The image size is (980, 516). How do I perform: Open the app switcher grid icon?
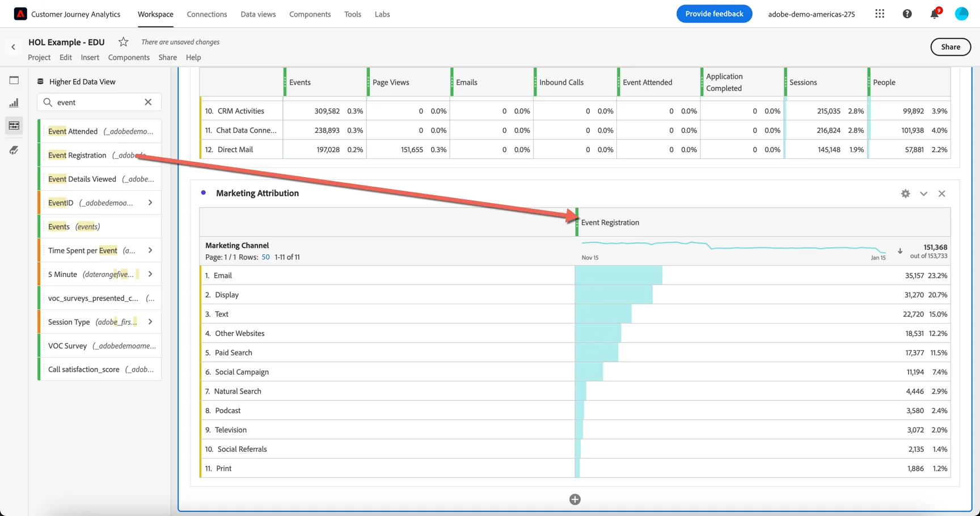pyautogui.click(x=880, y=14)
